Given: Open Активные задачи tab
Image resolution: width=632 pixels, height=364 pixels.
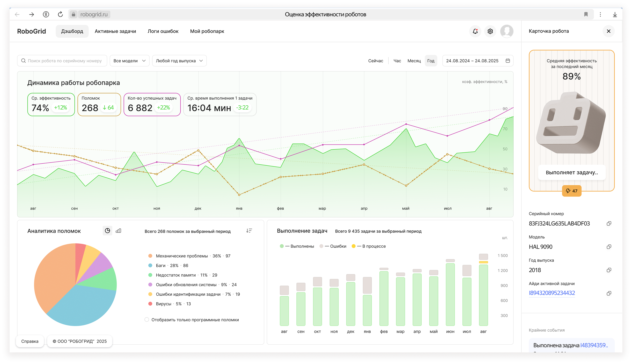Looking at the screenshot, I should coord(115,31).
